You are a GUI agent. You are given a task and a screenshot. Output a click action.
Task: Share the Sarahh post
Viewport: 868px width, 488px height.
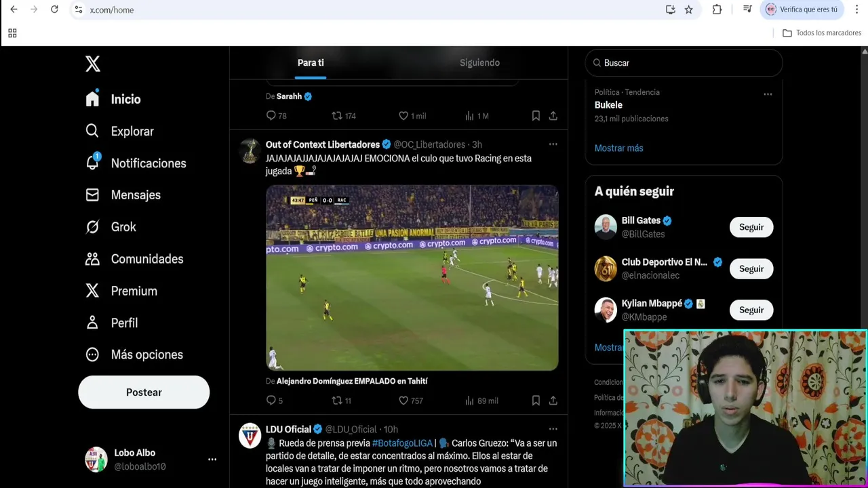tap(553, 116)
